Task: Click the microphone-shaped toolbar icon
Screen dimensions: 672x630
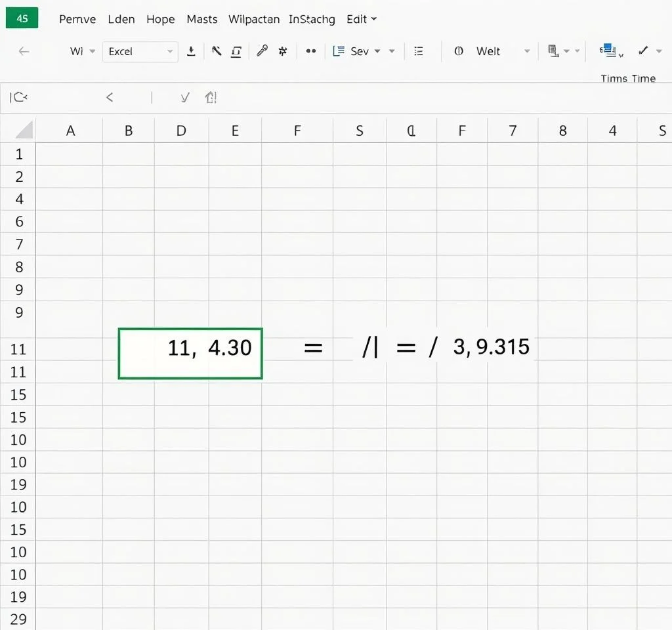Action: point(262,51)
